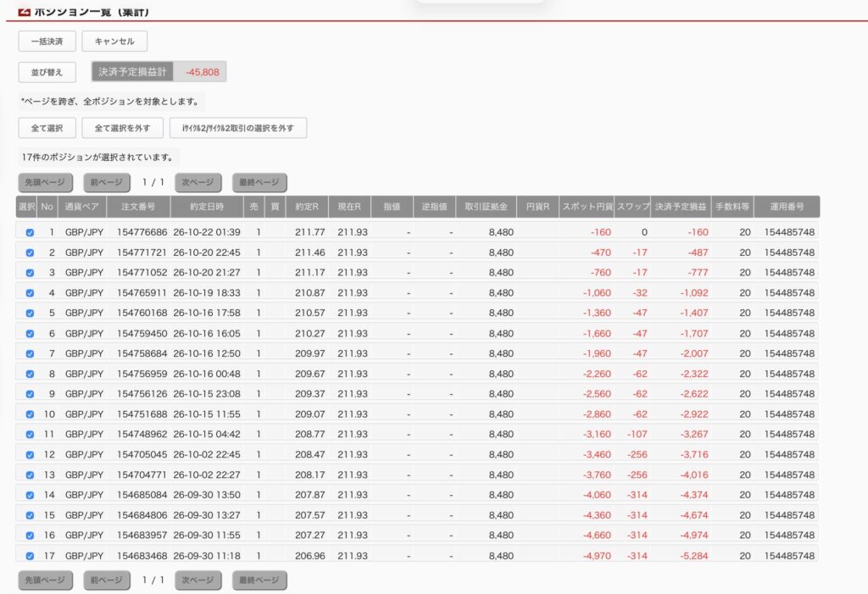Toggle checkbox for position No 8
The height and width of the screenshot is (594, 868).
coord(30,375)
